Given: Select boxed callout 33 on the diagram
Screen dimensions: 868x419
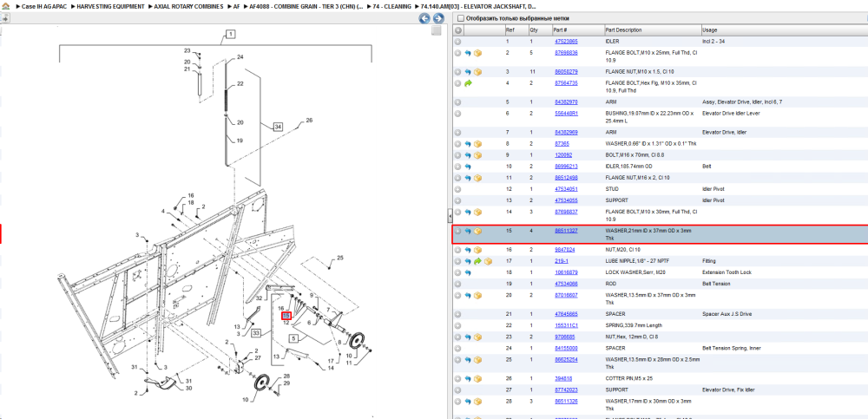Looking at the screenshot, I should coord(256,333).
